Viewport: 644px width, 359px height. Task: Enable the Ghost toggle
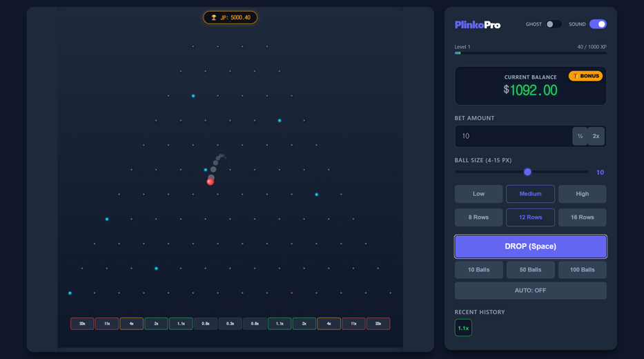pyautogui.click(x=554, y=24)
